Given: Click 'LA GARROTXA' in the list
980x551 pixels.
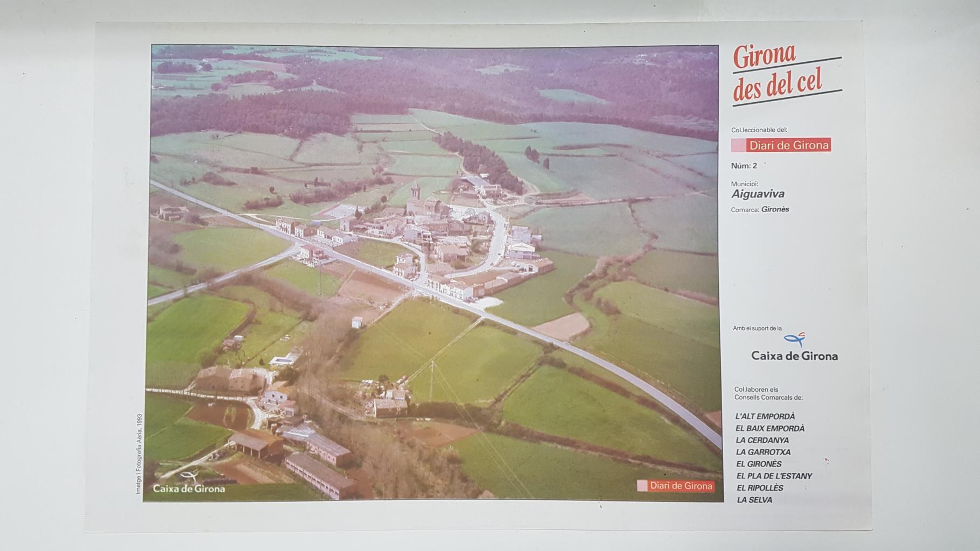Looking at the screenshot, I should pos(763,452).
